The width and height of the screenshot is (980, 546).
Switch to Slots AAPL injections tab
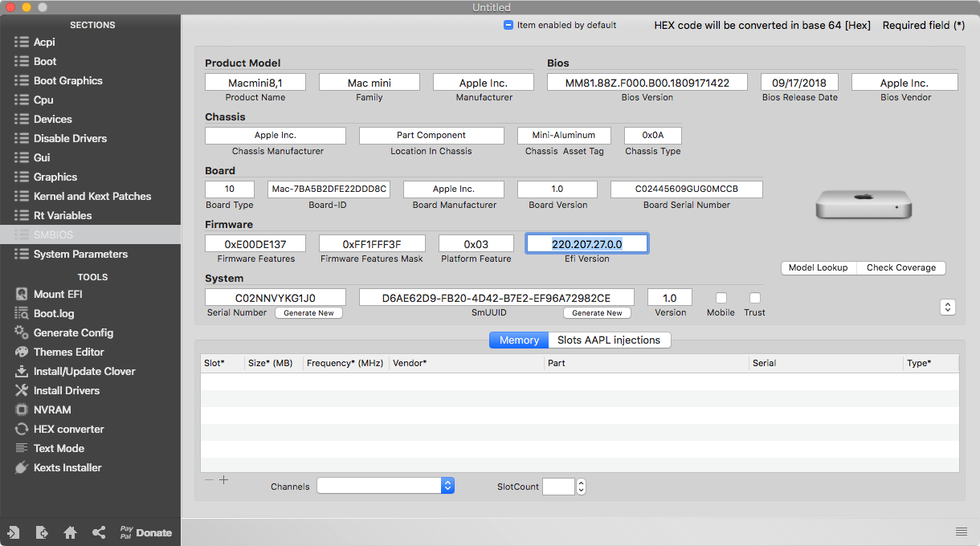pos(609,340)
